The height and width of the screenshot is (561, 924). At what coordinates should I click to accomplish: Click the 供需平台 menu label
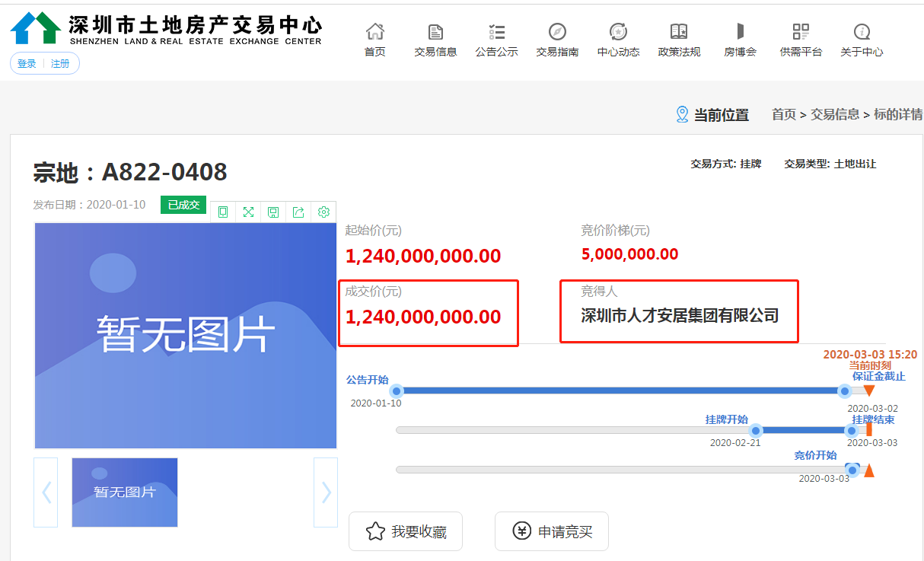tap(801, 53)
